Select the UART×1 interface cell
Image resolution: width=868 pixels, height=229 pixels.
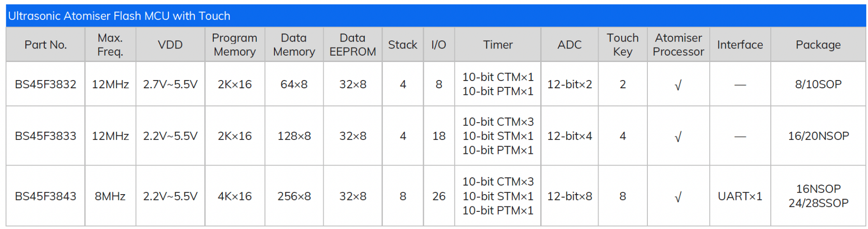point(740,196)
